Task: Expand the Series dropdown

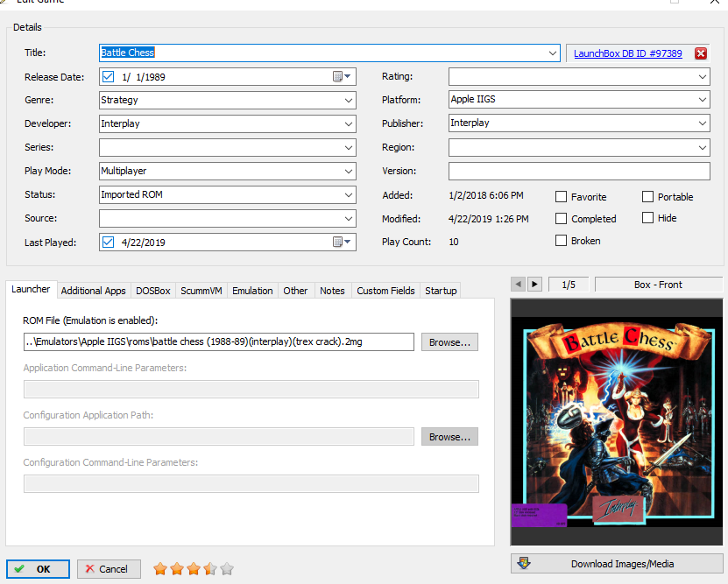Action: click(x=348, y=147)
